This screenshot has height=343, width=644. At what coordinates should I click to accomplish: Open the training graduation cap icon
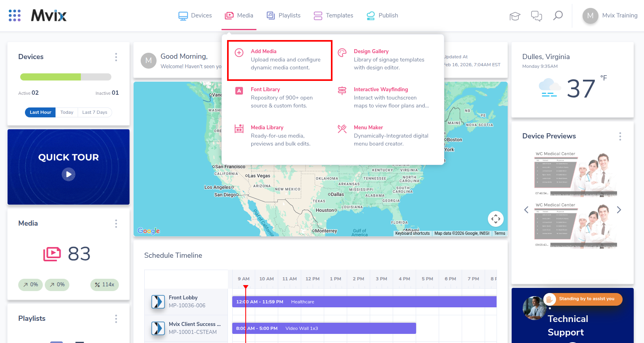[515, 16]
